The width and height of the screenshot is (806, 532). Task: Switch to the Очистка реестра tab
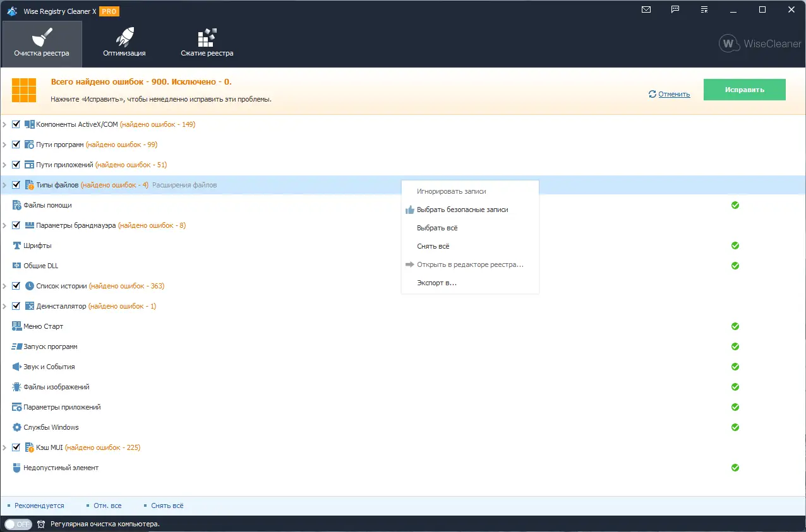42,44
